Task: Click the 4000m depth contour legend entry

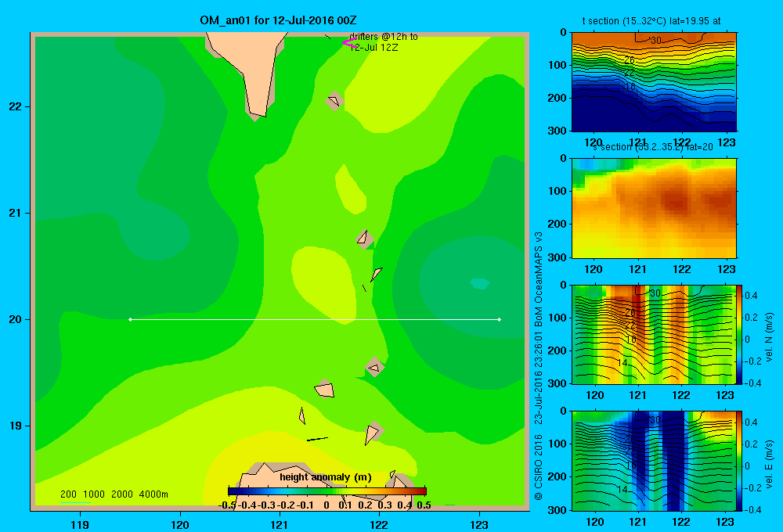Action: pos(153,494)
